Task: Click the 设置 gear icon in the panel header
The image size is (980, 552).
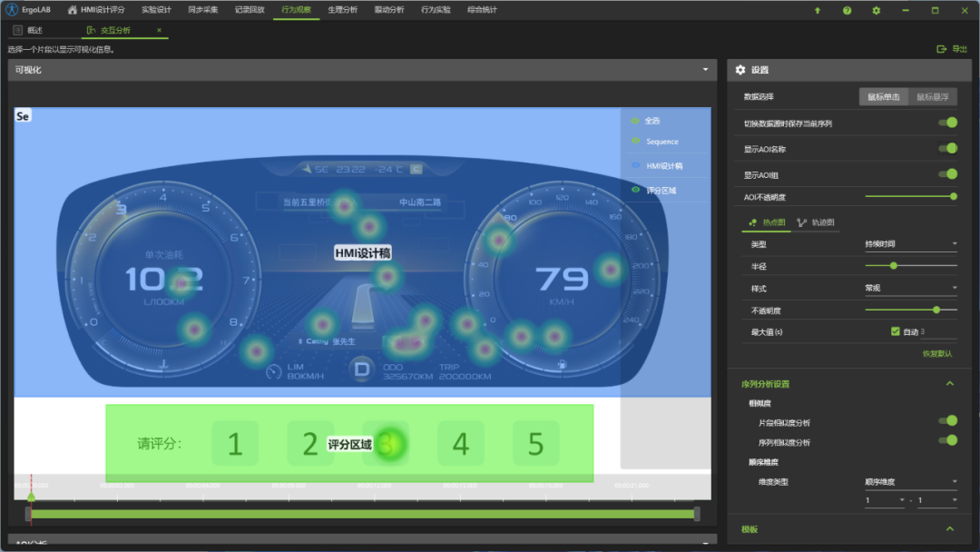Action: (740, 70)
